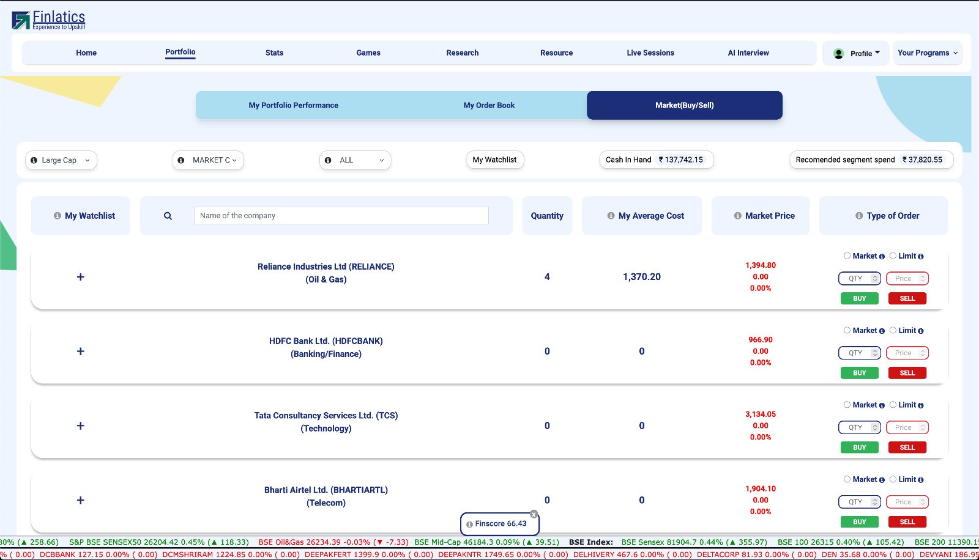Open the Resource menu item

557,53
